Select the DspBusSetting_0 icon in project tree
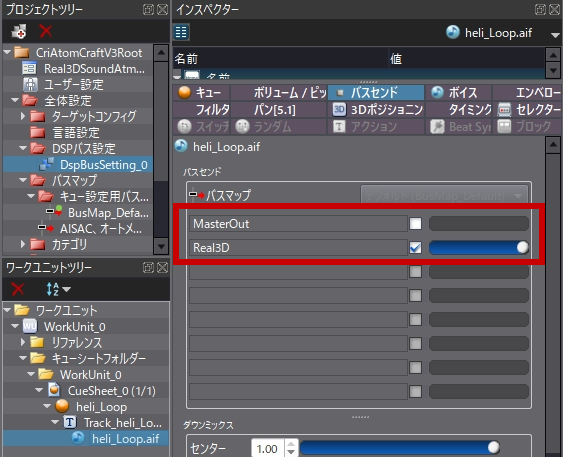Screen dimensions: 563x457 (x=47, y=164)
